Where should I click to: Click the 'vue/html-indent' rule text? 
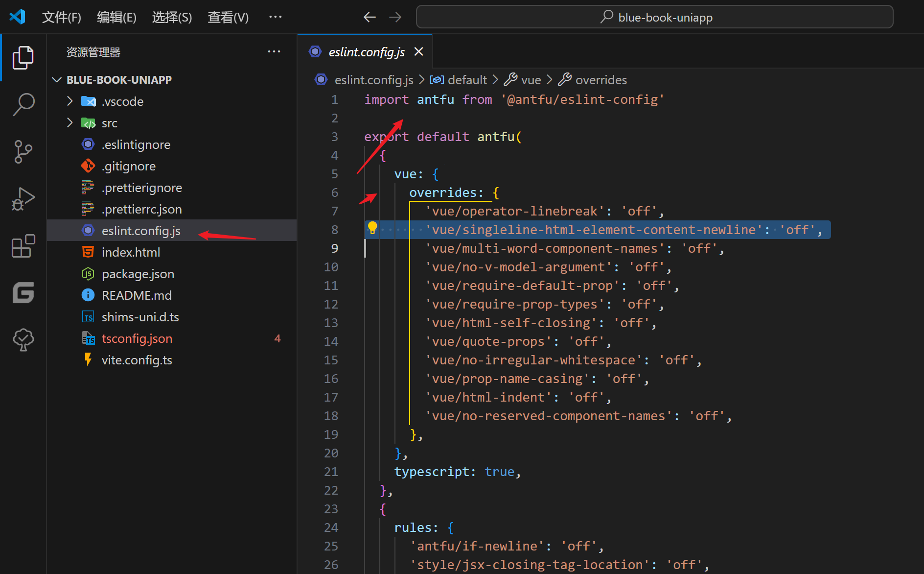tap(488, 397)
